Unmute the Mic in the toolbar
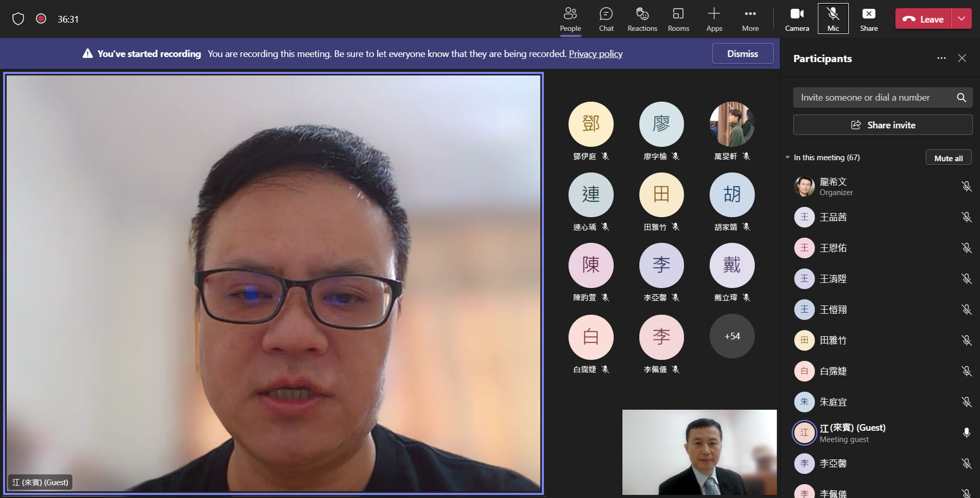980x498 pixels. tap(833, 19)
